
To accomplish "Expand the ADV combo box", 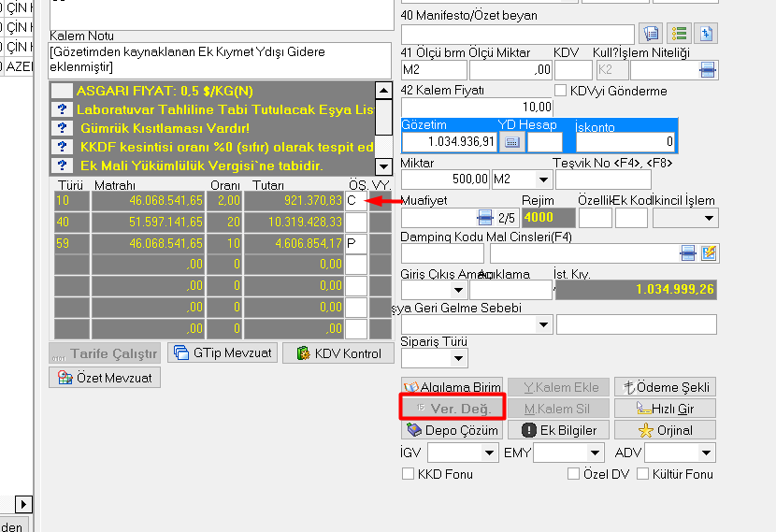I will (707, 453).
